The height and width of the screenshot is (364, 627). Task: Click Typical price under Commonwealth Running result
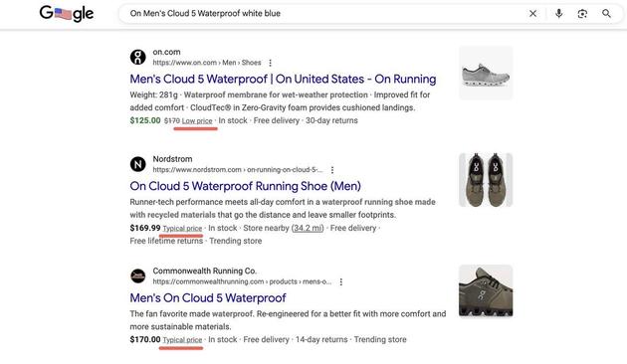point(182,339)
